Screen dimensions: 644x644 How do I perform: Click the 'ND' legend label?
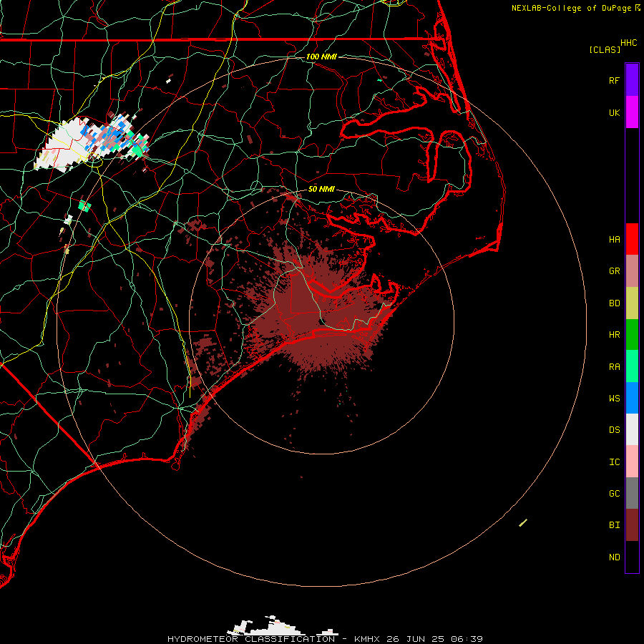[614, 557]
